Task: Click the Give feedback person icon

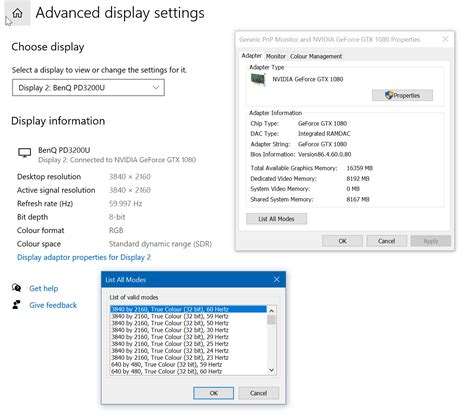Action: 16,305
